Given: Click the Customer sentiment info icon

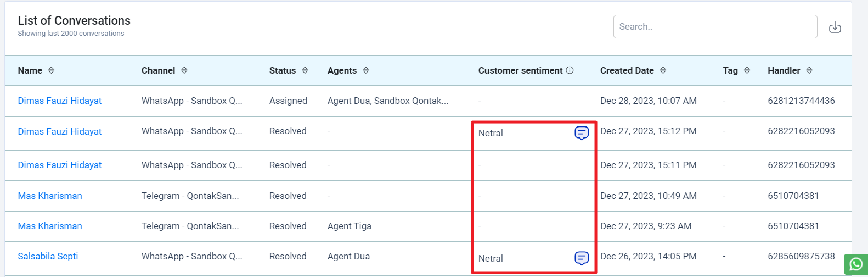Looking at the screenshot, I should [x=570, y=70].
